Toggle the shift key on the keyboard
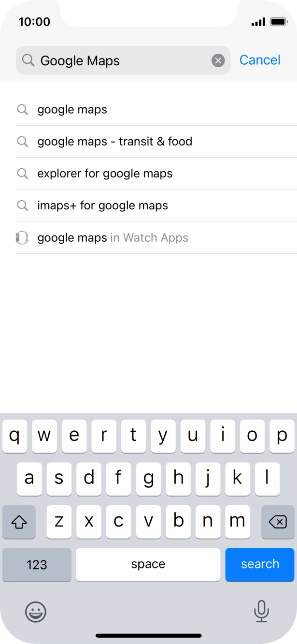The width and height of the screenshot is (297, 644). (19, 522)
